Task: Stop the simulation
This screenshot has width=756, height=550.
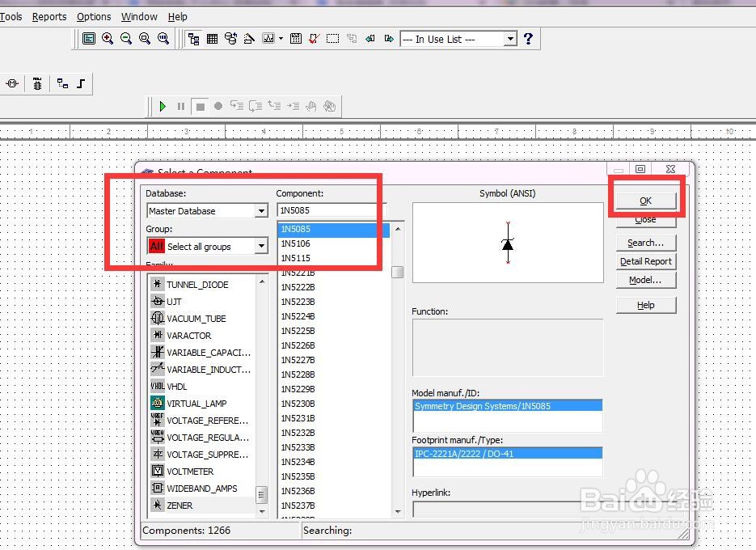Action: pyautogui.click(x=200, y=106)
